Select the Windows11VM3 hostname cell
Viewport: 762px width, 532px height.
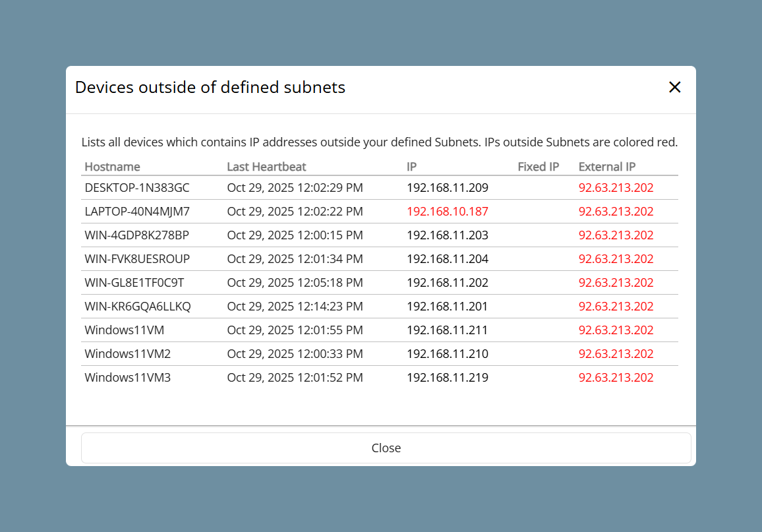128,378
